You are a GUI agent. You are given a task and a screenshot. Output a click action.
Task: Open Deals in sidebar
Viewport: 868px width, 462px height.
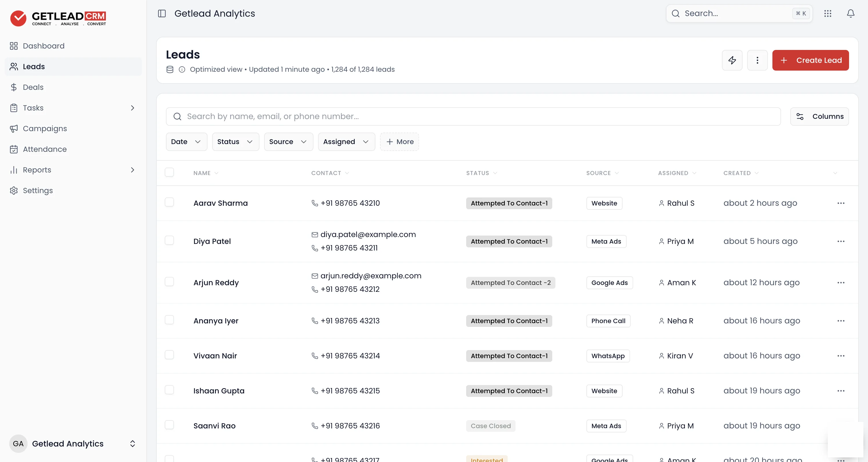tap(73, 87)
